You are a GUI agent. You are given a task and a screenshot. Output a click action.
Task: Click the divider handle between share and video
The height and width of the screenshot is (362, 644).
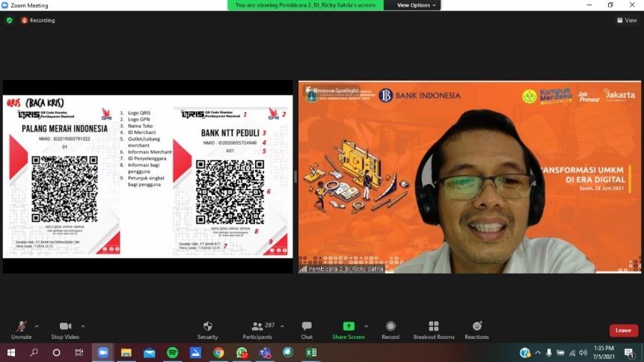[x=295, y=177]
